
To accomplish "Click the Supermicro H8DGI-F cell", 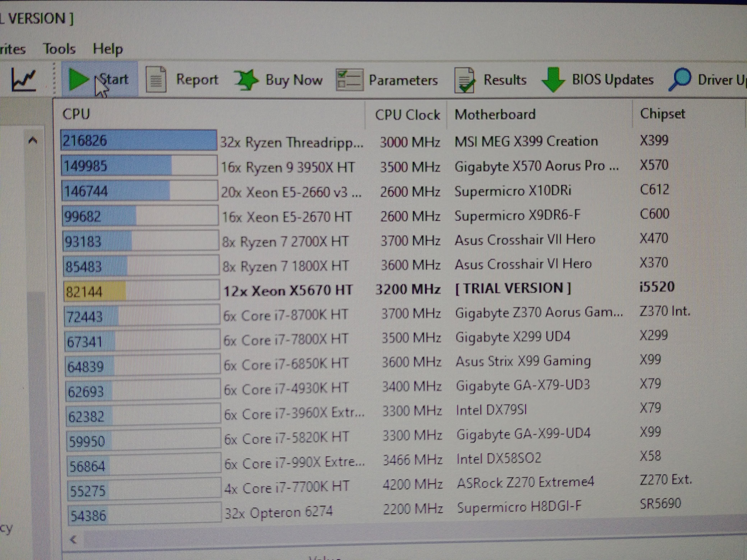I will (519, 507).
